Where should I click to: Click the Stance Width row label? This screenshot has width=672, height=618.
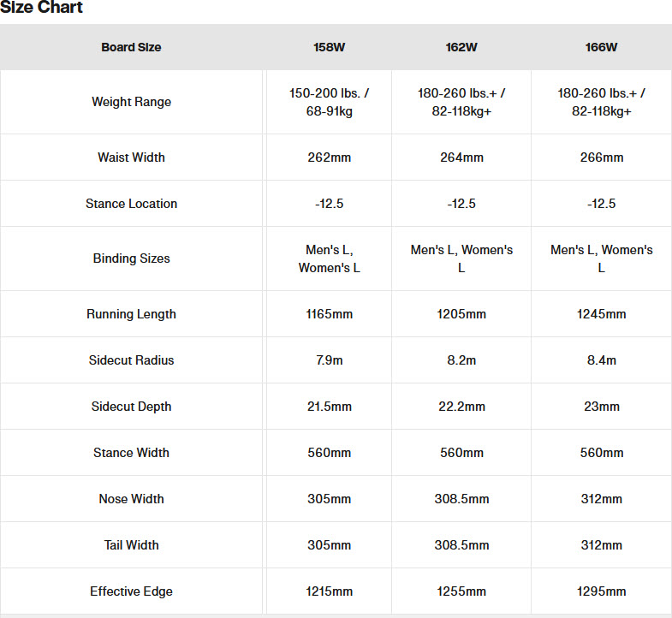click(131, 453)
